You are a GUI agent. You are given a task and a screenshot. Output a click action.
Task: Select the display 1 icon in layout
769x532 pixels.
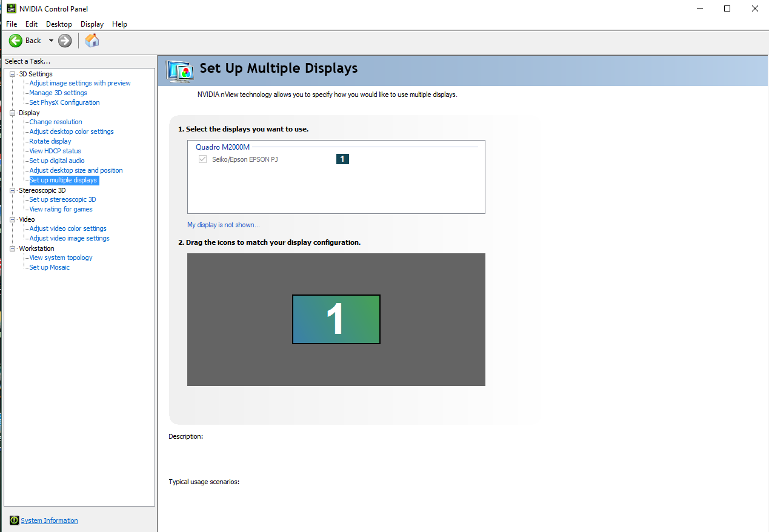point(336,319)
